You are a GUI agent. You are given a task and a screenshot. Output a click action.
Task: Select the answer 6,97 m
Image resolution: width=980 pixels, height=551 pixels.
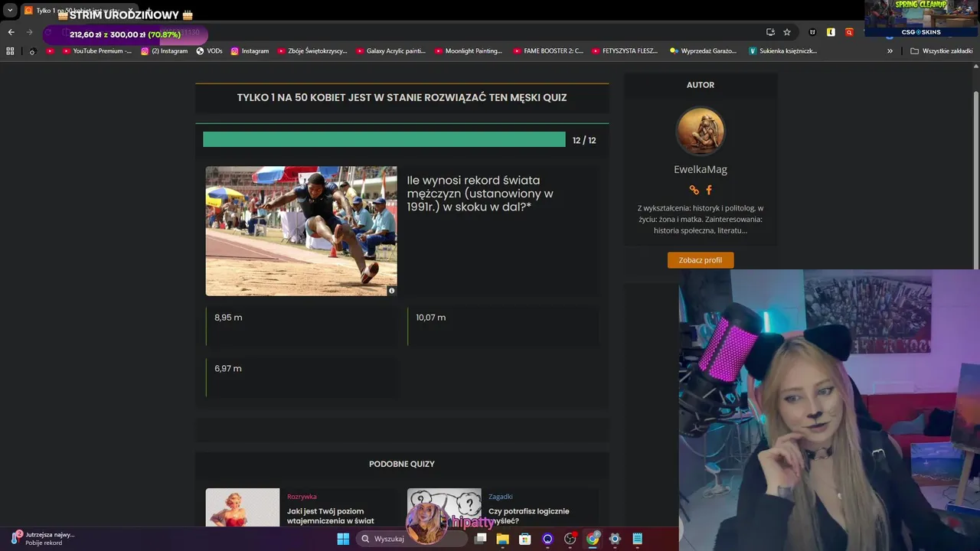point(302,377)
